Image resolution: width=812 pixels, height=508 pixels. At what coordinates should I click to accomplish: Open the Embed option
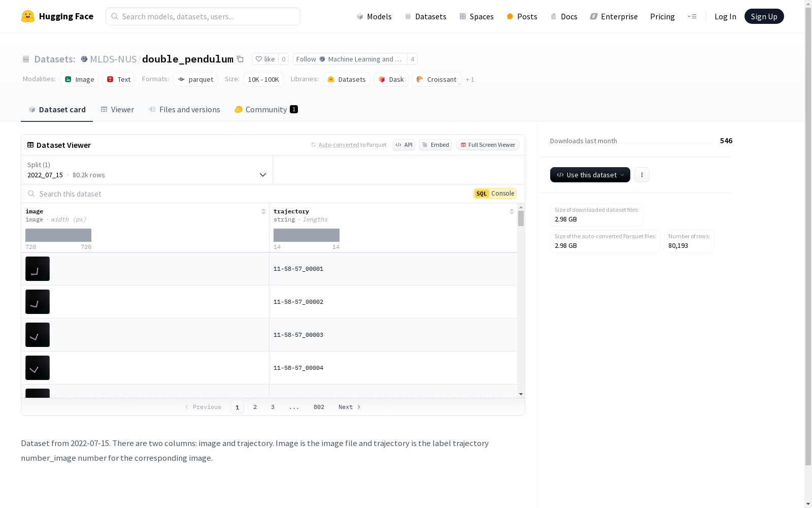[435, 145]
